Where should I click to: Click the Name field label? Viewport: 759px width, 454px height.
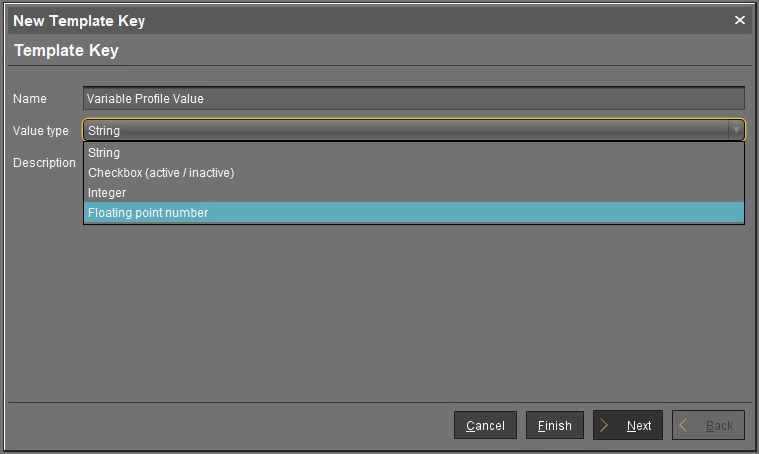pyautogui.click(x=30, y=99)
